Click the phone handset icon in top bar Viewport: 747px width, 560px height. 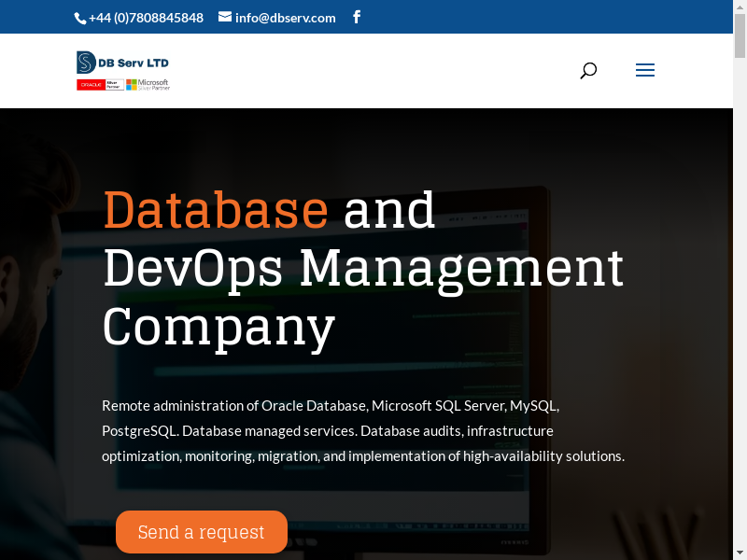click(x=80, y=18)
